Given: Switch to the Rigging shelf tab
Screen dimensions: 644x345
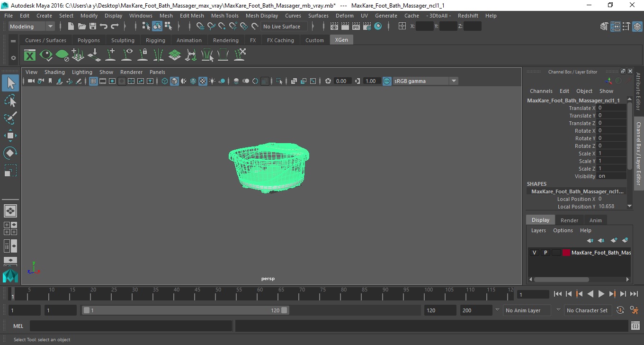Looking at the screenshot, I should pyautogui.click(x=155, y=40).
